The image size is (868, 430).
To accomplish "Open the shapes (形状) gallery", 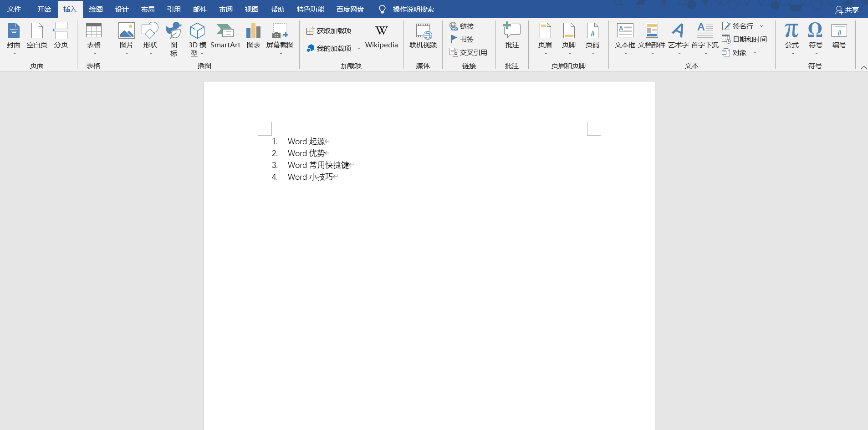I will (150, 39).
